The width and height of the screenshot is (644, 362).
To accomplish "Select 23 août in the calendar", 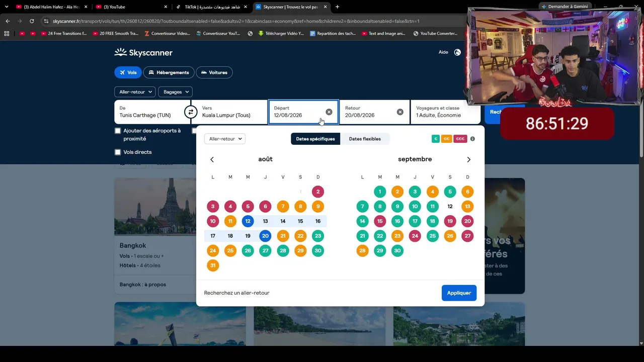I will point(318,236).
